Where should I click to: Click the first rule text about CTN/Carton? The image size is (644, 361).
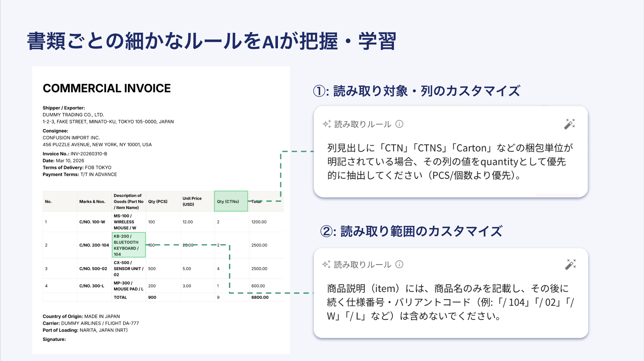[x=450, y=161]
